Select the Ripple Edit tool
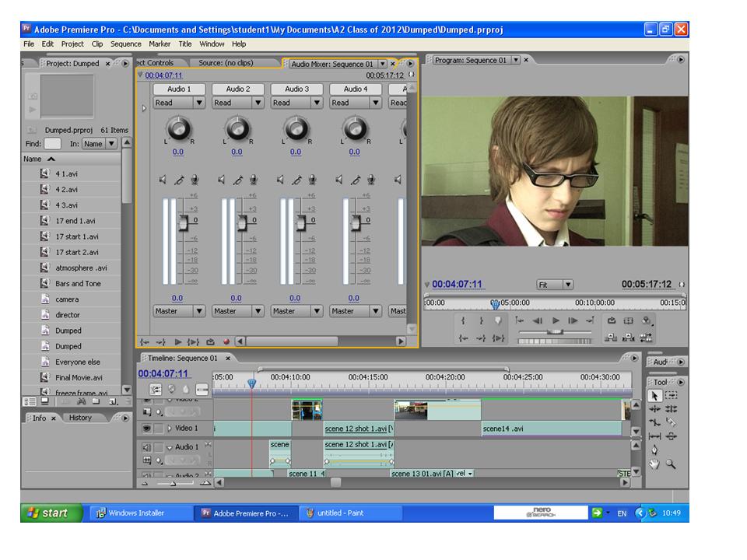 click(x=654, y=409)
